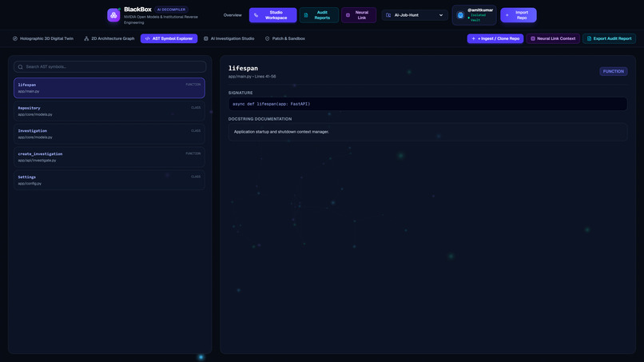Select the Investigation class symbol
The image size is (644, 362).
point(109,134)
